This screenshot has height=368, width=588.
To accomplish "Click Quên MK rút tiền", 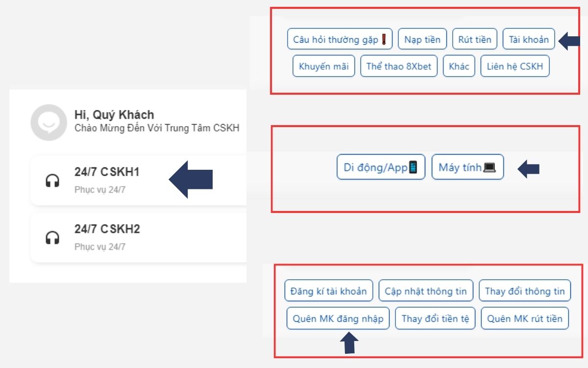I will (x=525, y=318).
